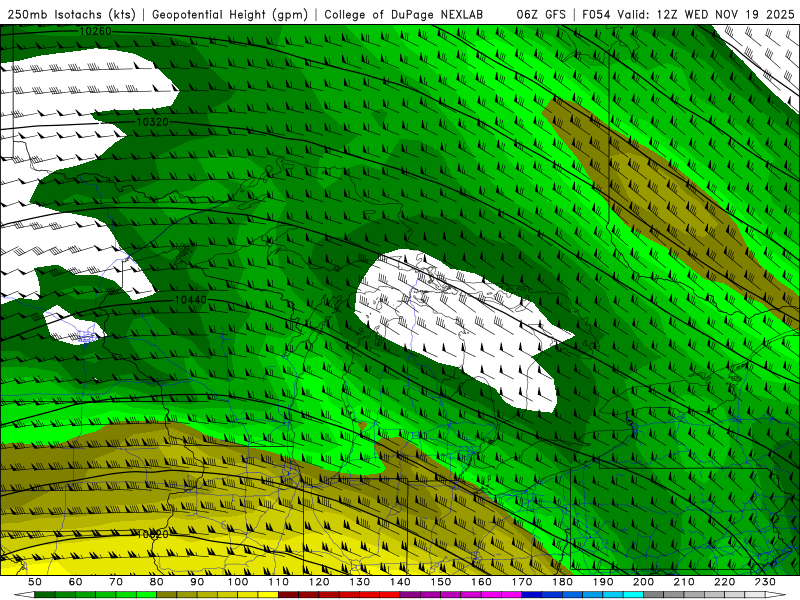Click the 80 value on the color scale

[x=156, y=582]
